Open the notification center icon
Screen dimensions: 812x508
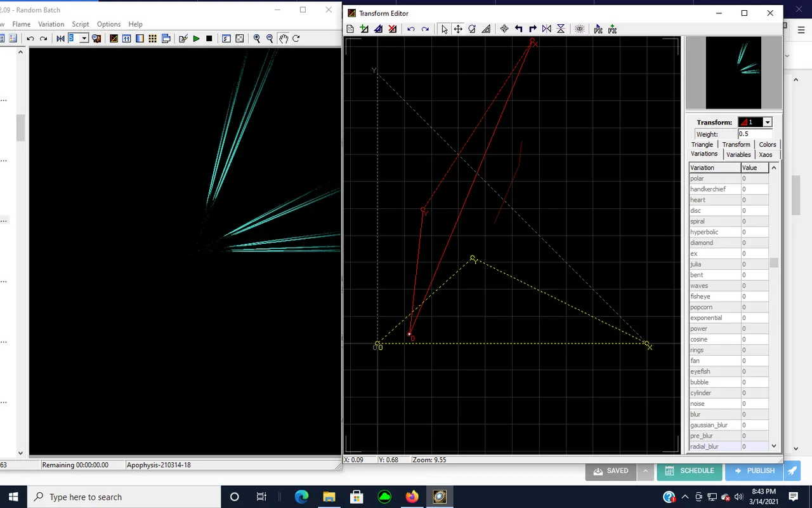pos(794,497)
